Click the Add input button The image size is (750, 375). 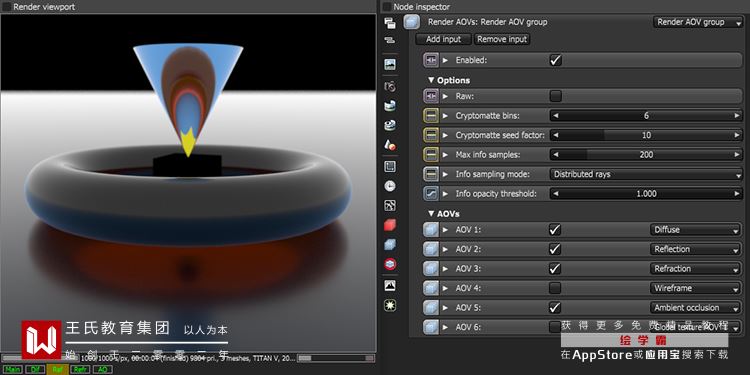(443, 39)
